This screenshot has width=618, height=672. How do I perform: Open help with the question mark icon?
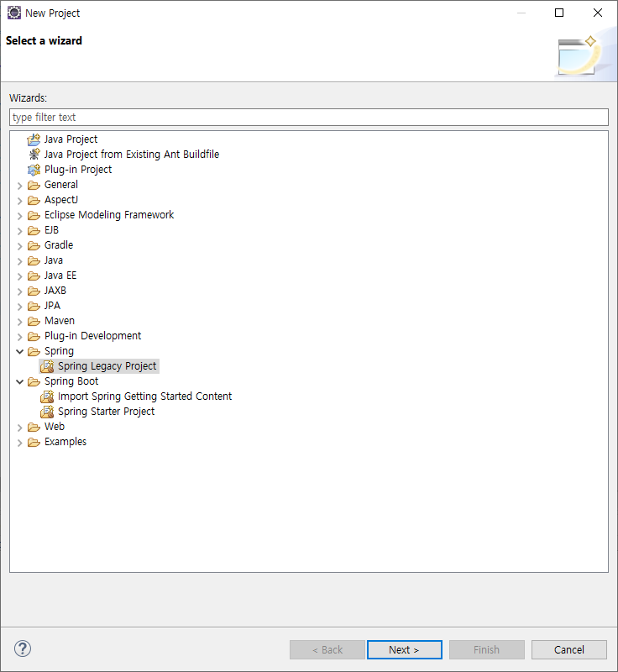[x=23, y=648]
